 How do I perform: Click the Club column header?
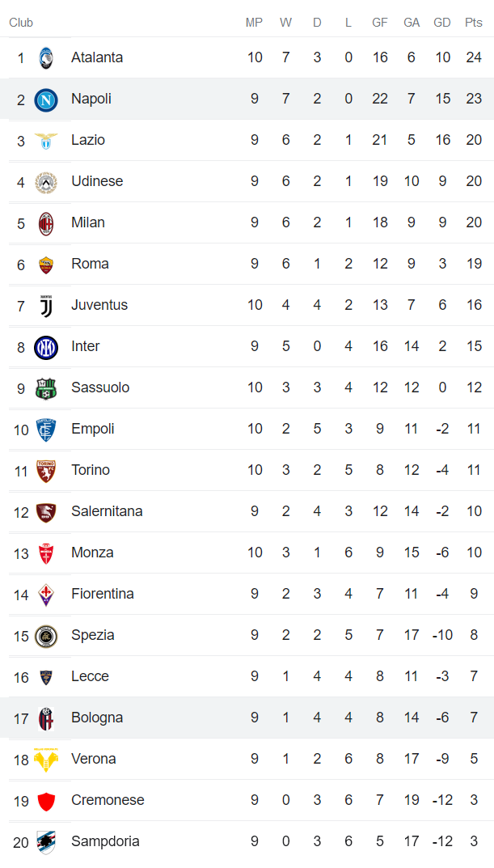21,23
